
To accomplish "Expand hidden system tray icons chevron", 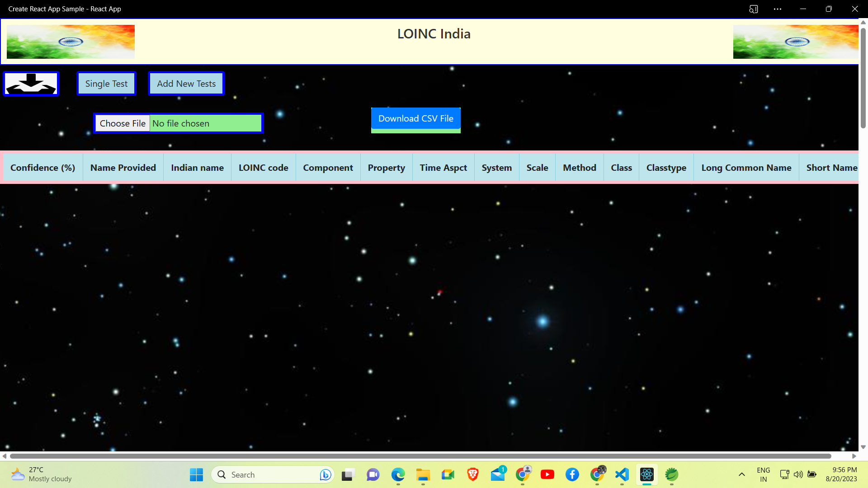I will [741, 474].
